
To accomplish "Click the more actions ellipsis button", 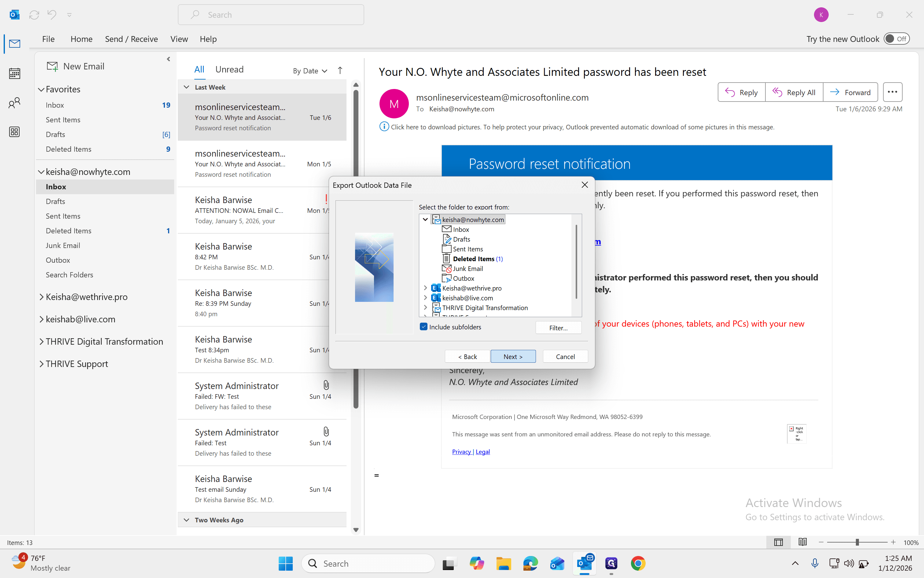I will 892,92.
